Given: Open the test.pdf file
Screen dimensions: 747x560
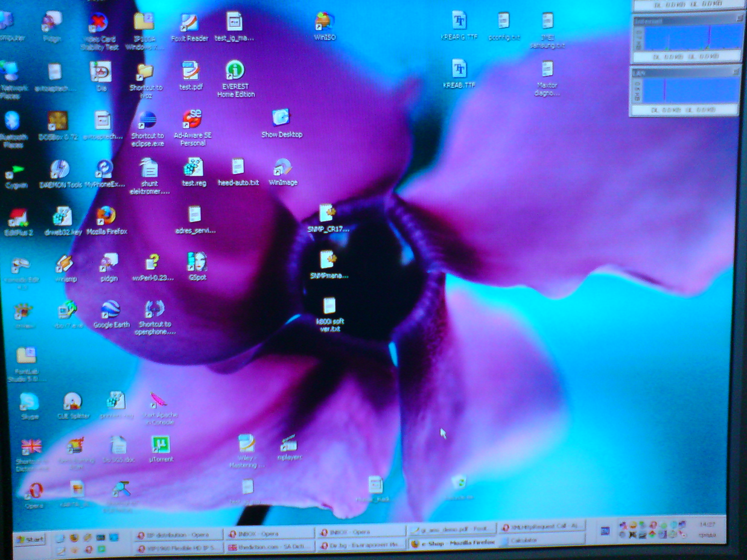Looking at the screenshot, I should click(x=191, y=71).
